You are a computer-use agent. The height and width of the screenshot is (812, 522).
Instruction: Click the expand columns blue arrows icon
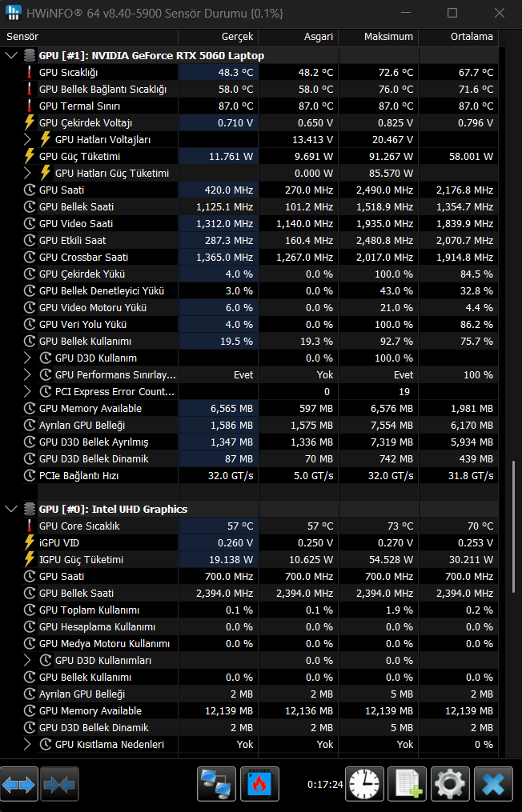[19, 784]
